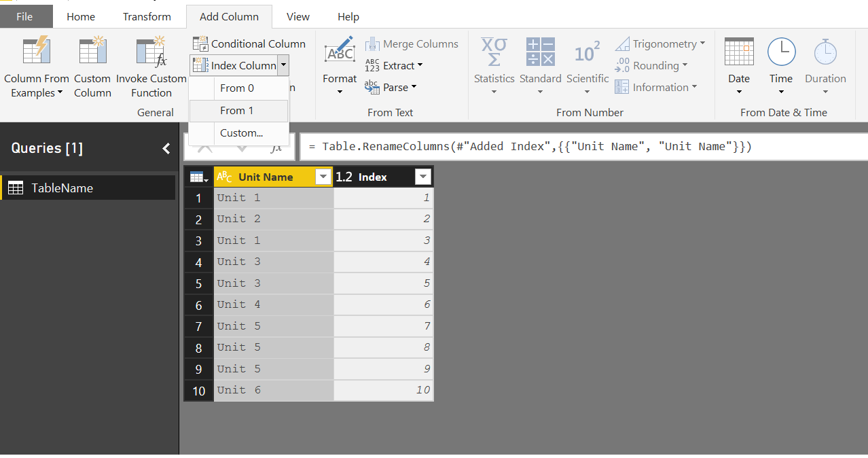Open the Extract text menu
Screen dimensions: 868x458
(x=394, y=65)
